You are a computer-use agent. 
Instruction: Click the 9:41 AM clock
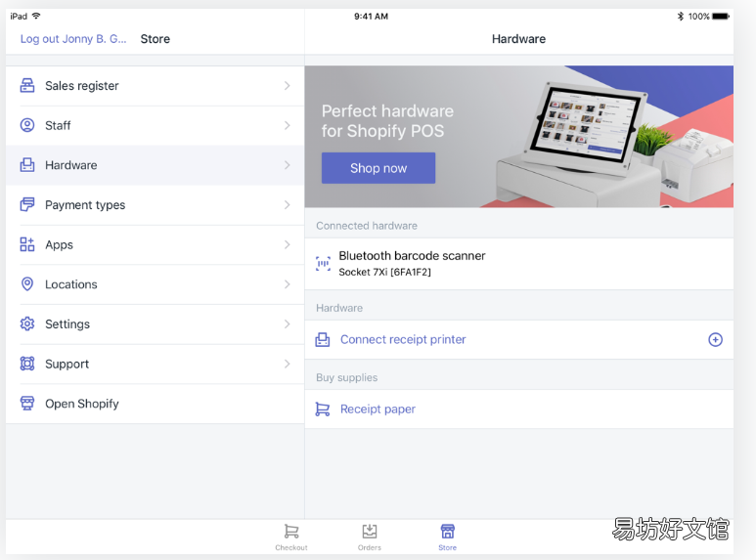[x=372, y=17]
